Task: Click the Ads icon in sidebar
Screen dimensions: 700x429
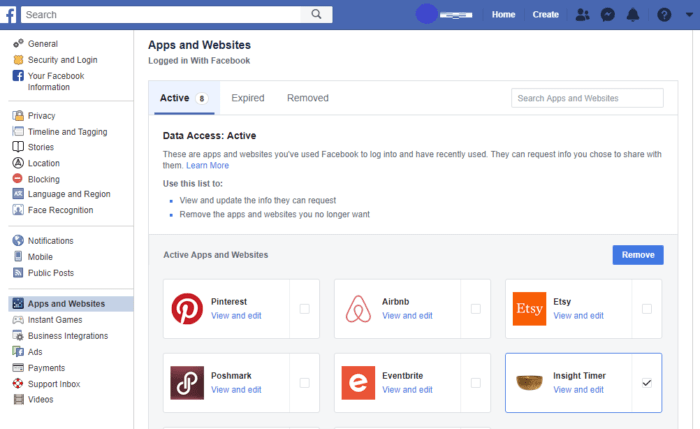Action: tap(18, 351)
